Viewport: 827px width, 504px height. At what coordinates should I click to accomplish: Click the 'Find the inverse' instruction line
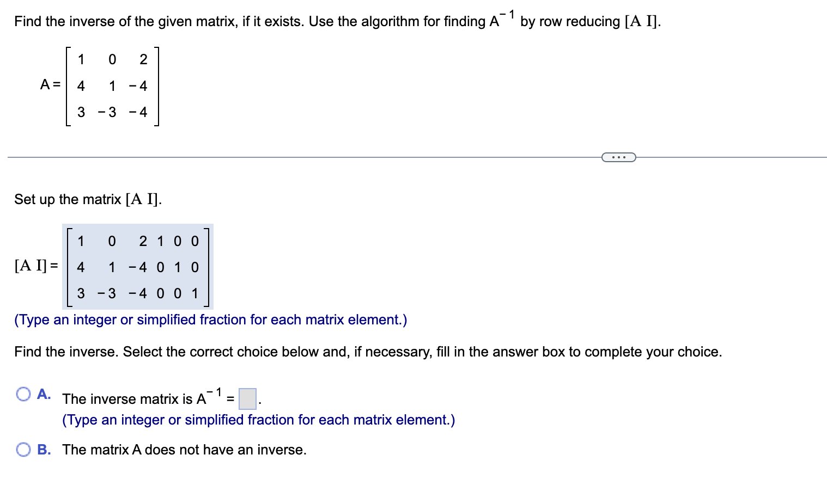[x=368, y=351]
